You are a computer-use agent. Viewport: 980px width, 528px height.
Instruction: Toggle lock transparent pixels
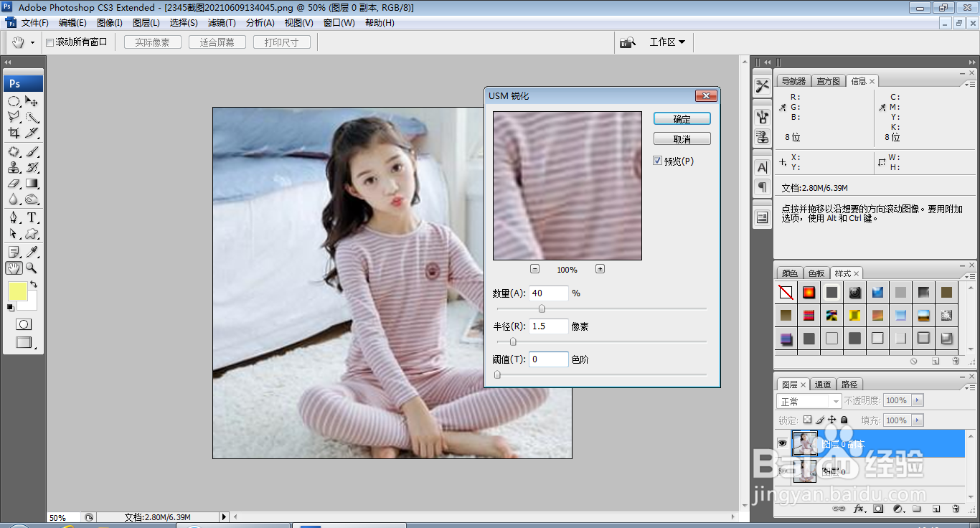tap(807, 420)
